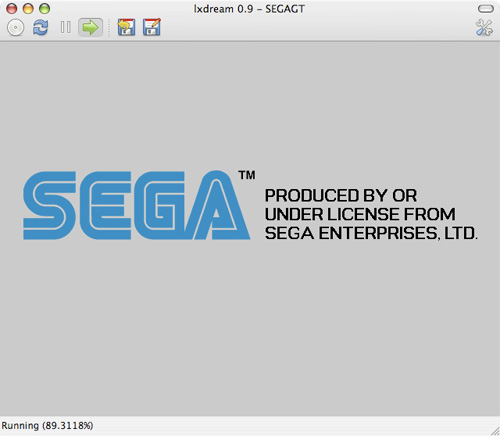Screen dimensions: 500x436
Task: Click the window resize grip corner
Action: pyautogui.click(x=495, y=431)
